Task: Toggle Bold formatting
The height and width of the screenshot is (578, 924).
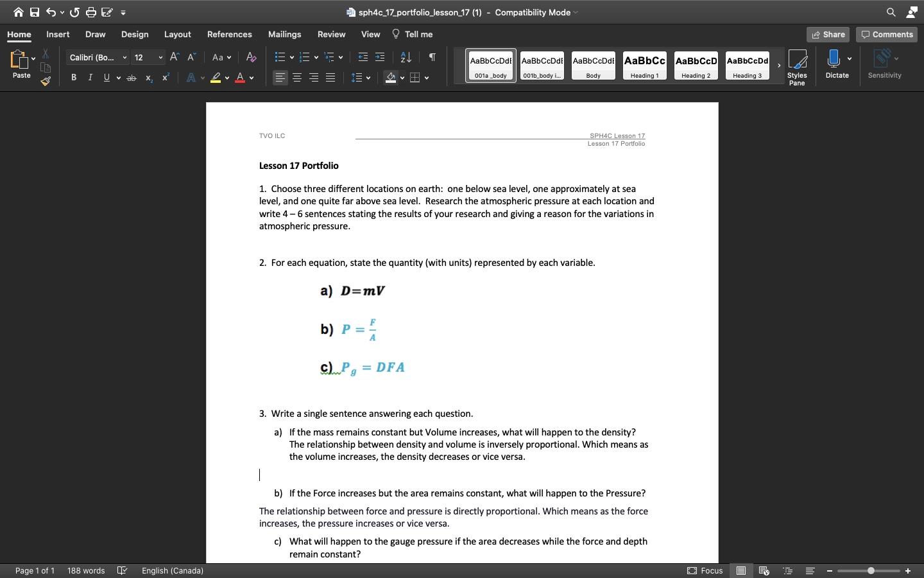Action: [74, 77]
